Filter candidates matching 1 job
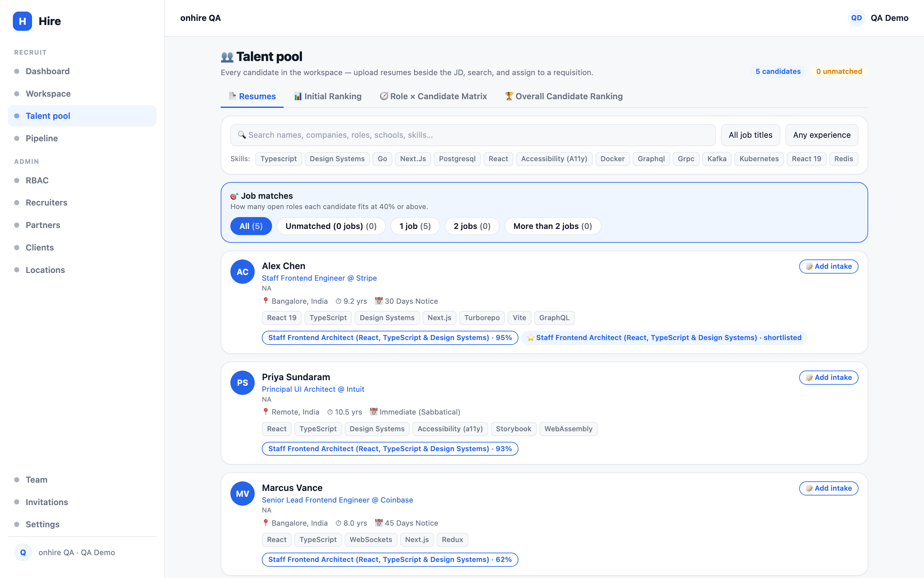This screenshot has width=924, height=578. [x=415, y=226]
